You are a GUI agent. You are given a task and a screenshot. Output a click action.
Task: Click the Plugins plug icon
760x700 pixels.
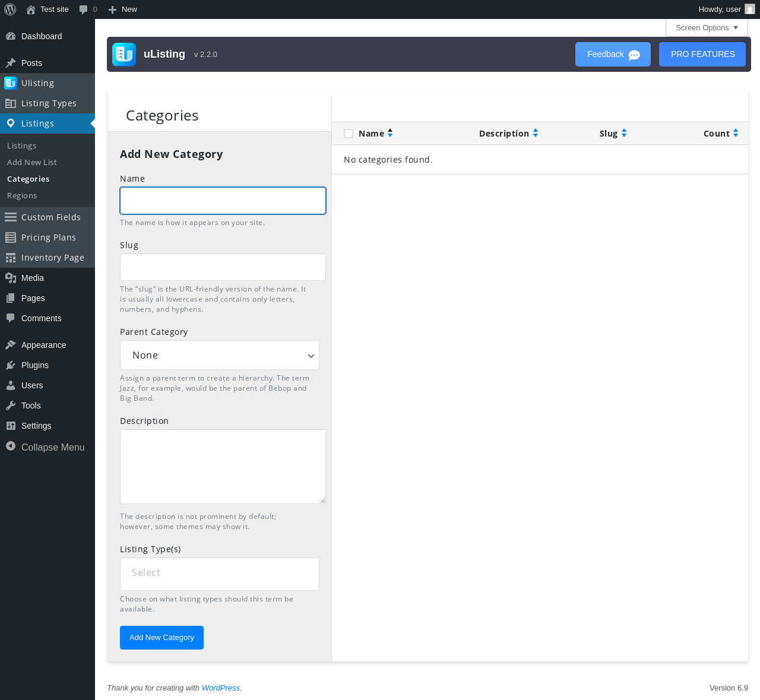pyautogui.click(x=11, y=365)
